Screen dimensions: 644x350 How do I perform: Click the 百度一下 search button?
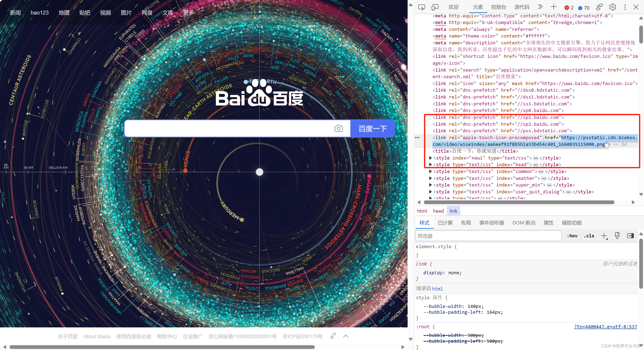pos(373,128)
